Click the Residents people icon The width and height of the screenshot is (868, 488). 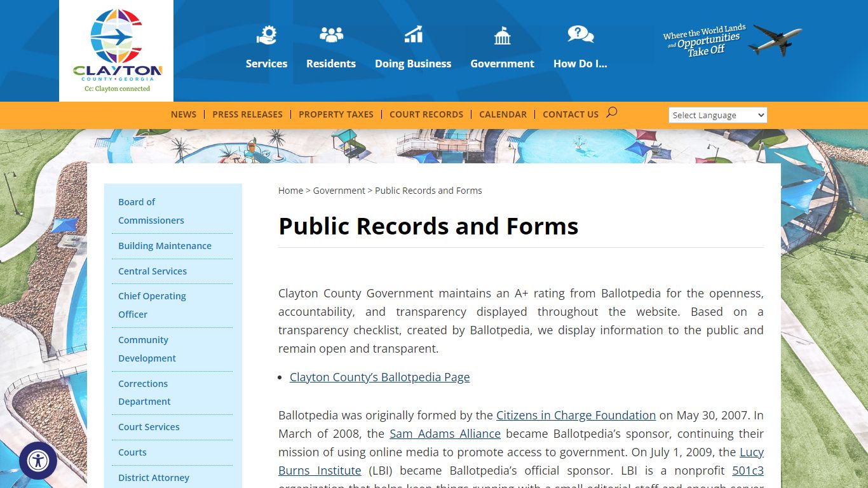[x=331, y=34]
